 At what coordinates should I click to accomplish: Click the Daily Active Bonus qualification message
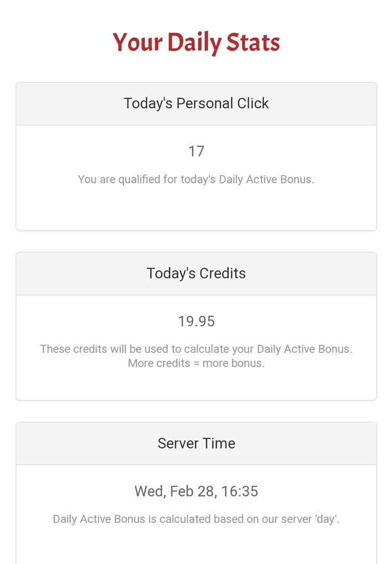[x=196, y=179]
